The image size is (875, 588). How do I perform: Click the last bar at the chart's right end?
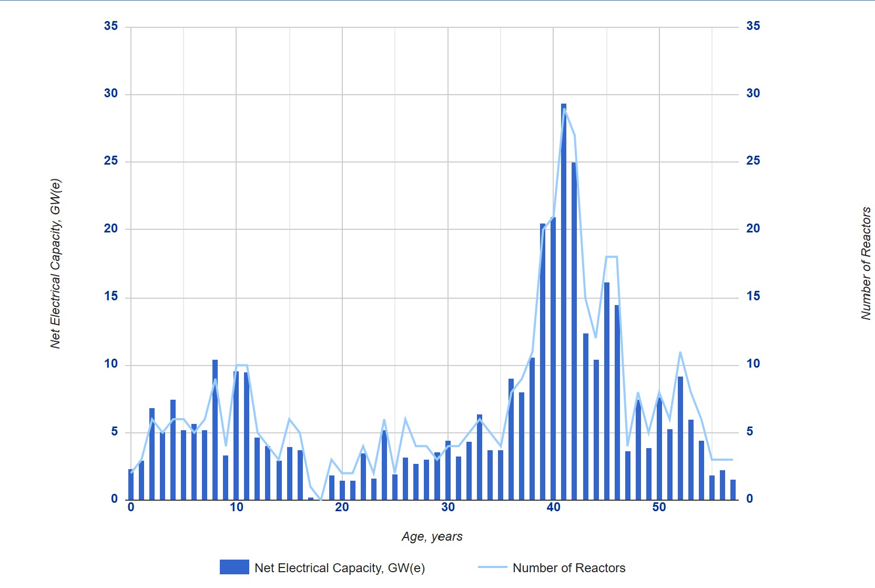pos(733,490)
